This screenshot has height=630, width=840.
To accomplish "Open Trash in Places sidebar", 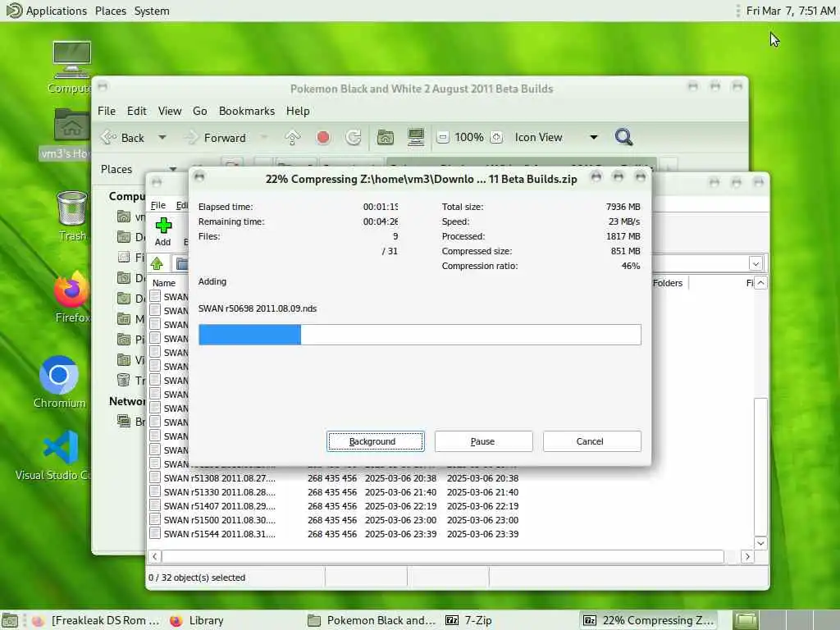I will (x=131, y=380).
